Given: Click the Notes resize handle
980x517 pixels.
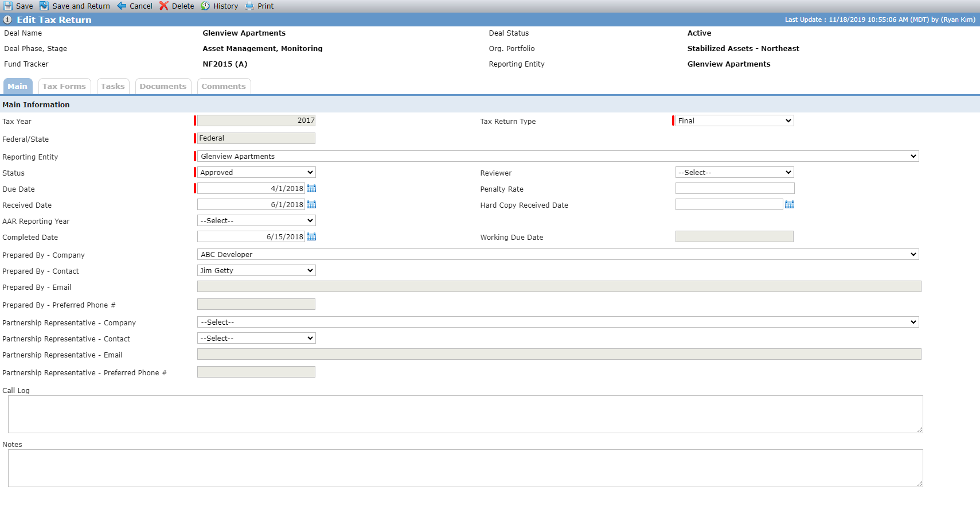Looking at the screenshot, I should (x=919, y=483).
